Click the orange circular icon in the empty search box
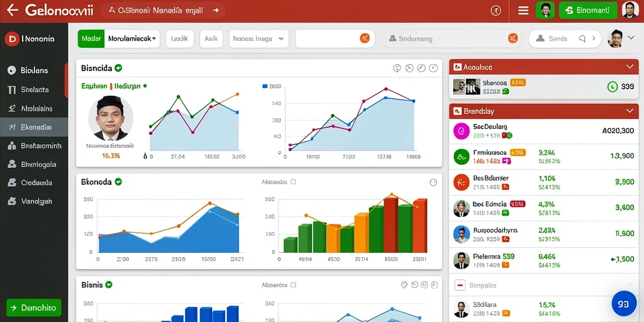 pos(365,38)
